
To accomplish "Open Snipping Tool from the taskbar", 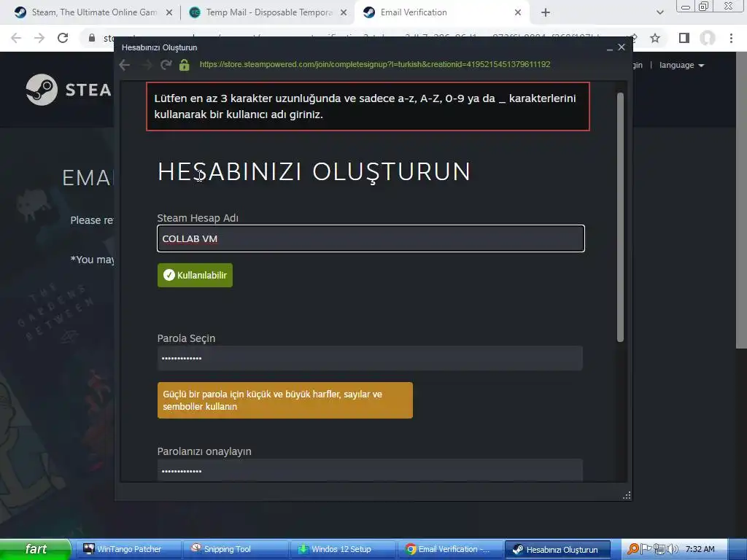I will (x=236, y=549).
